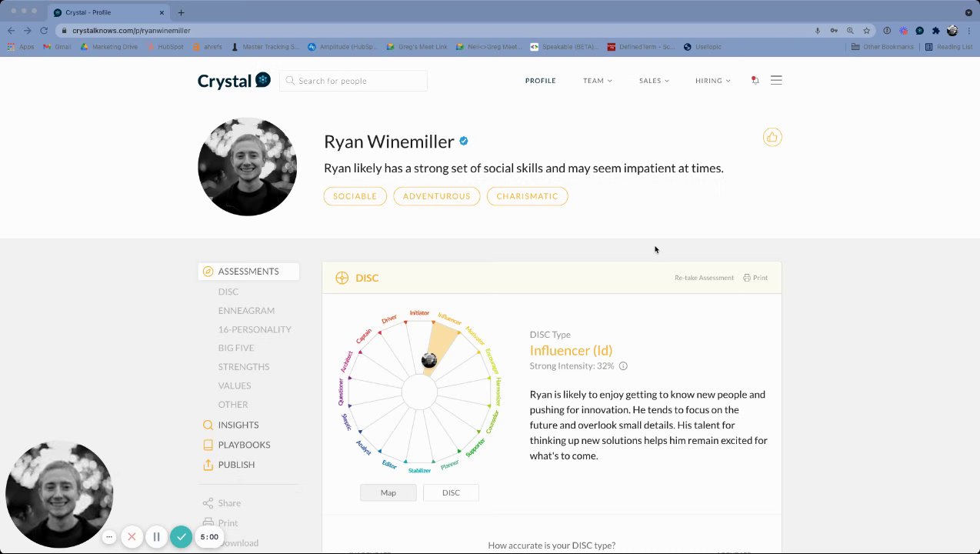Go to DISC in the sidebar

click(x=228, y=292)
